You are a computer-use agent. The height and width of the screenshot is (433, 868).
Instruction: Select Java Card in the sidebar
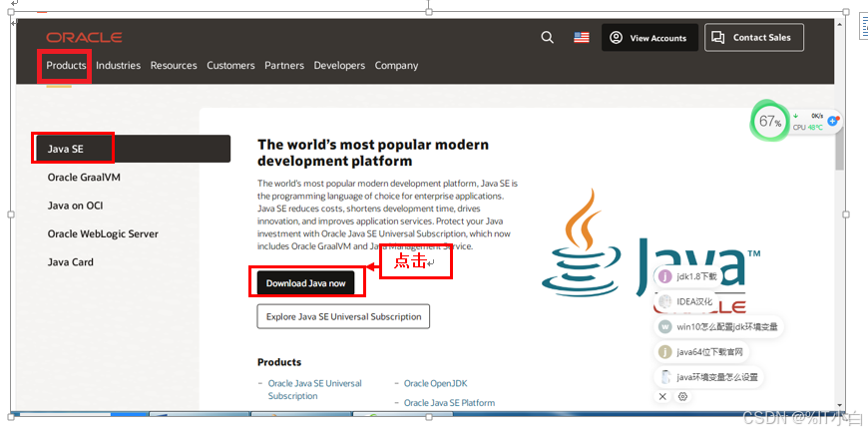[70, 262]
